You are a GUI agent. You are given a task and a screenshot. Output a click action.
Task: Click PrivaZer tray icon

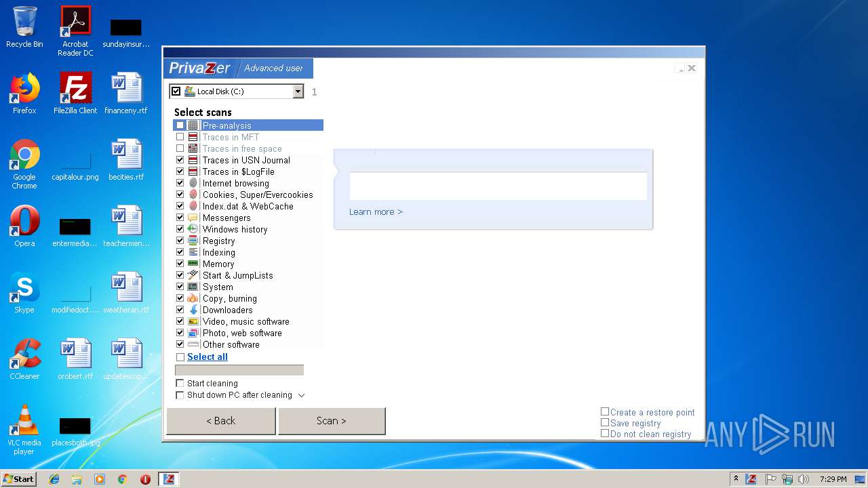tap(751, 479)
